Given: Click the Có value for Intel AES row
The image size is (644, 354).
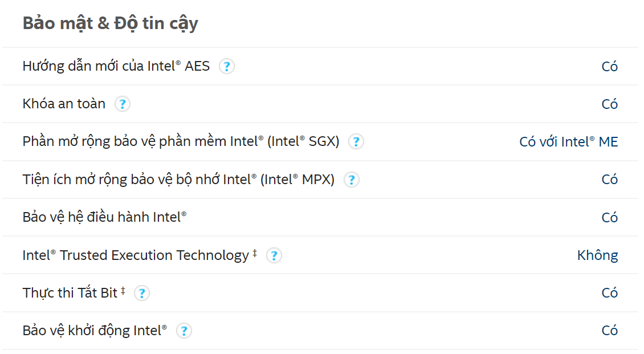Looking at the screenshot, I should coord(610,66).
